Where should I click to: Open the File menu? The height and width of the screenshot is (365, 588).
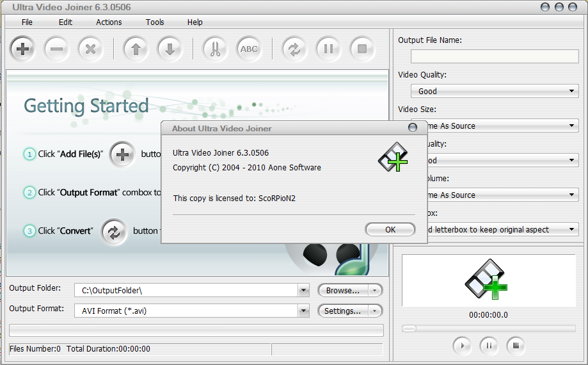pos(27,22)
